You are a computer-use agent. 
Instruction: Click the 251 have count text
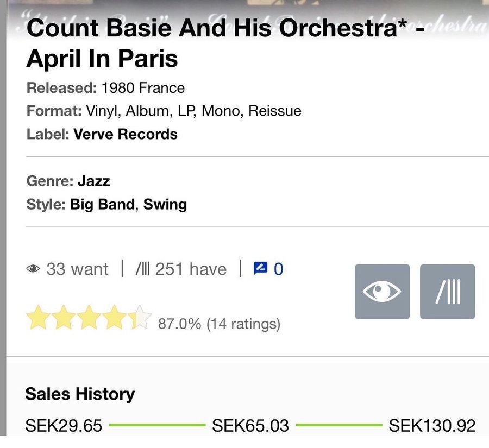(191, 269)
